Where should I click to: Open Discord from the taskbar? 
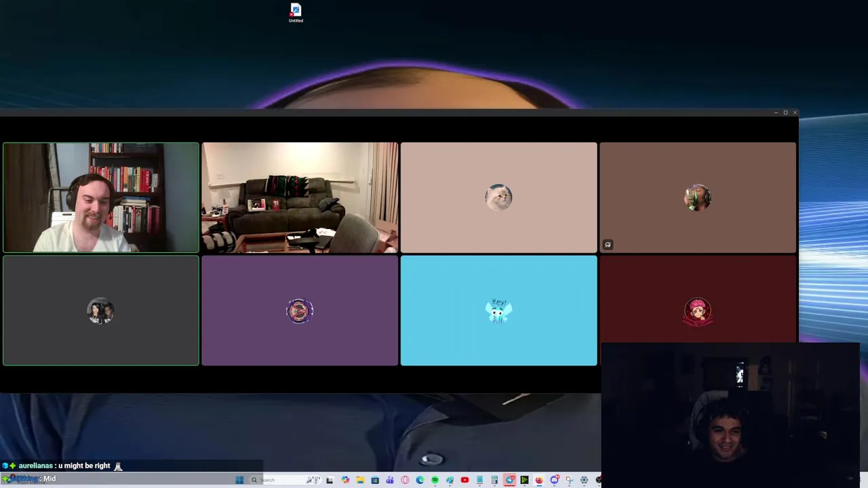click(555, 480)
